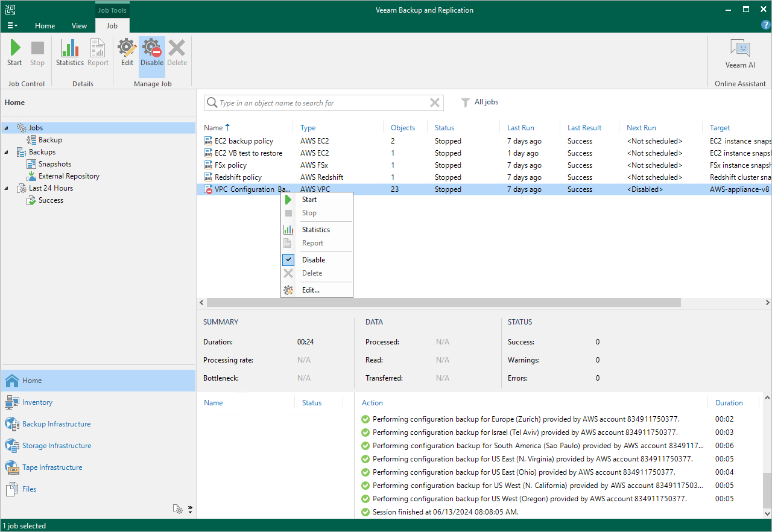Select Success under Last 24 Hours
Image resolution: width=772 pixels, height=532 pixels.
click(51, 200)
